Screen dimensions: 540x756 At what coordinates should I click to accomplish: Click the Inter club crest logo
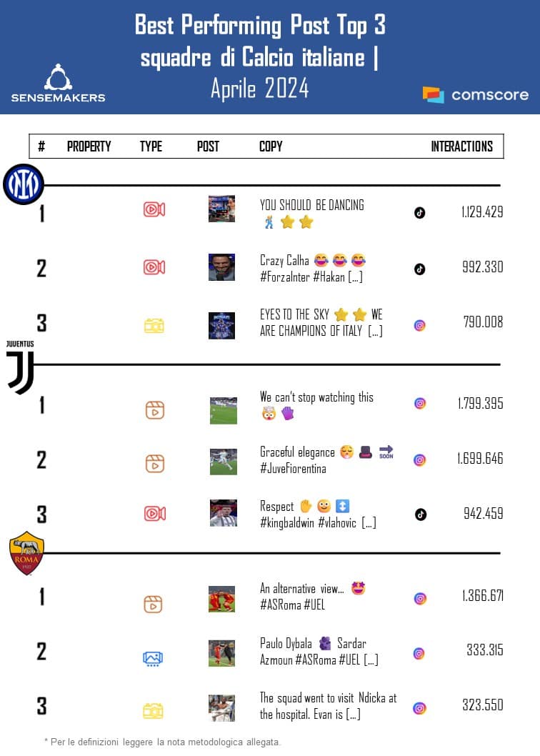pyautogui.click(x=24, y=184)
